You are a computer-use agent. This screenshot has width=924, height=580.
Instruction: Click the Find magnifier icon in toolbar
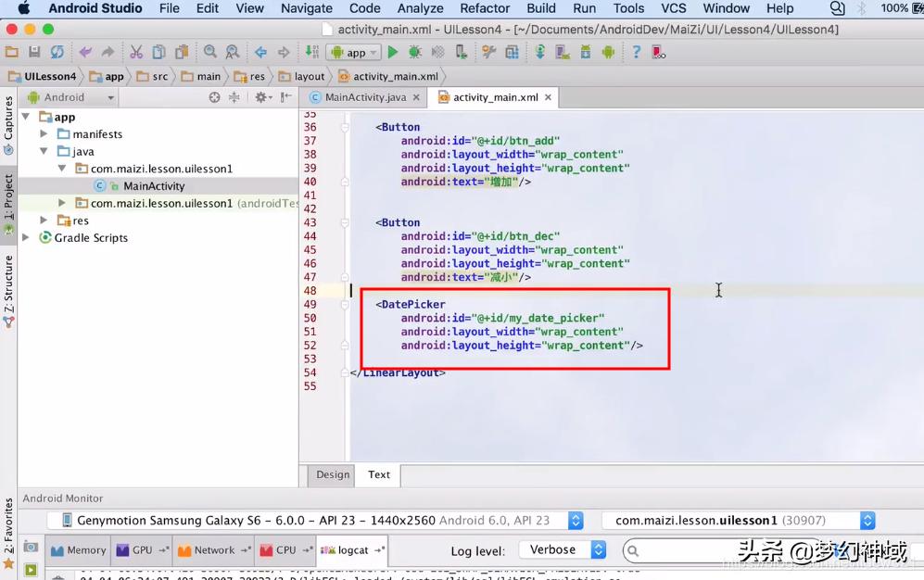tap(210, 53)
